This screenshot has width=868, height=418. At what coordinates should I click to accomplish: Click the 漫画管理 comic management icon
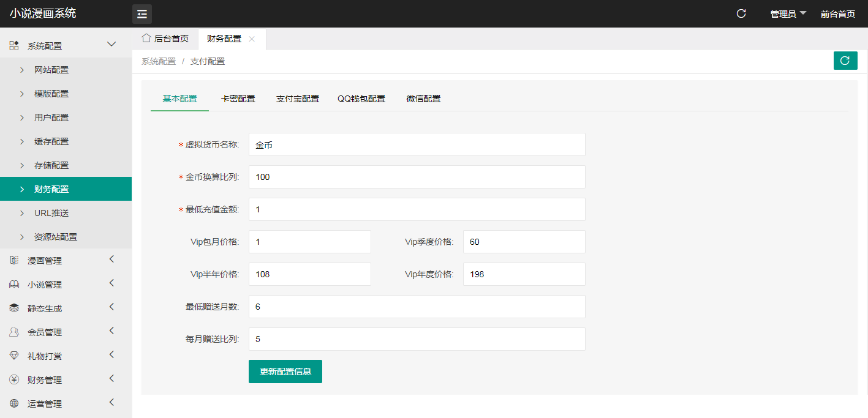pyautogui.click(x=14, y=260)
